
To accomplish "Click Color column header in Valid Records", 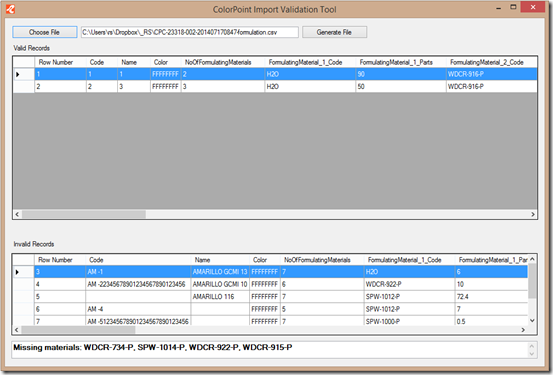I will coord(165,62).
